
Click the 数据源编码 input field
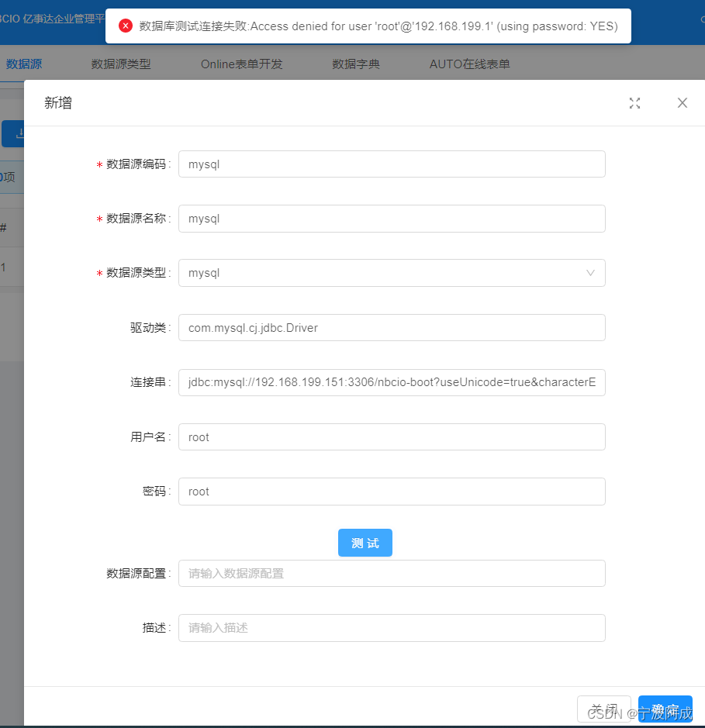click(392, 164)
